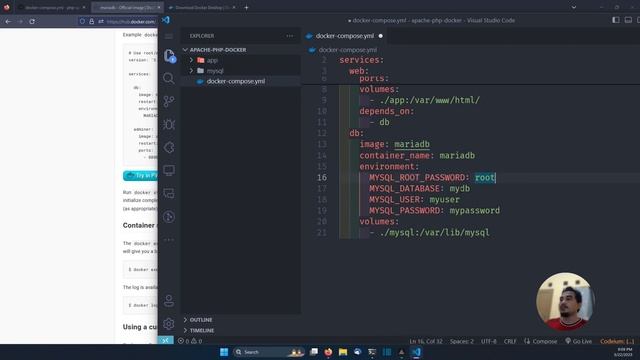Image resolution: width=640 pixels, height=360 pixels.
Task: Open the errors and warnings count in the status bar
Action: coord(190,341)
